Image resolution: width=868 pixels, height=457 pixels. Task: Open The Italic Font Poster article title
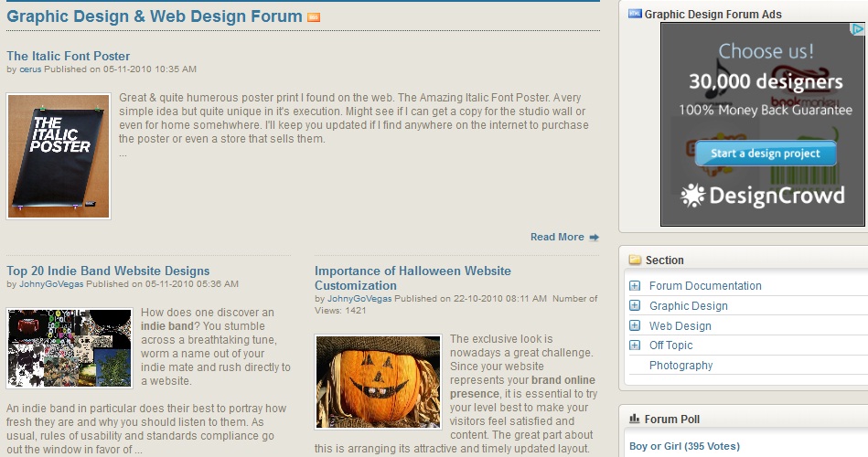pyautogui.click(x=68, y=56)
